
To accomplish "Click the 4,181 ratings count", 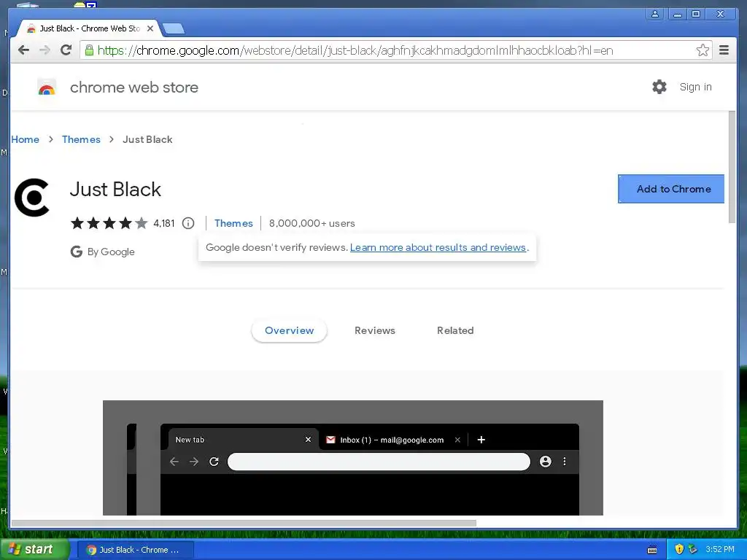I will (x=164, y=223).
